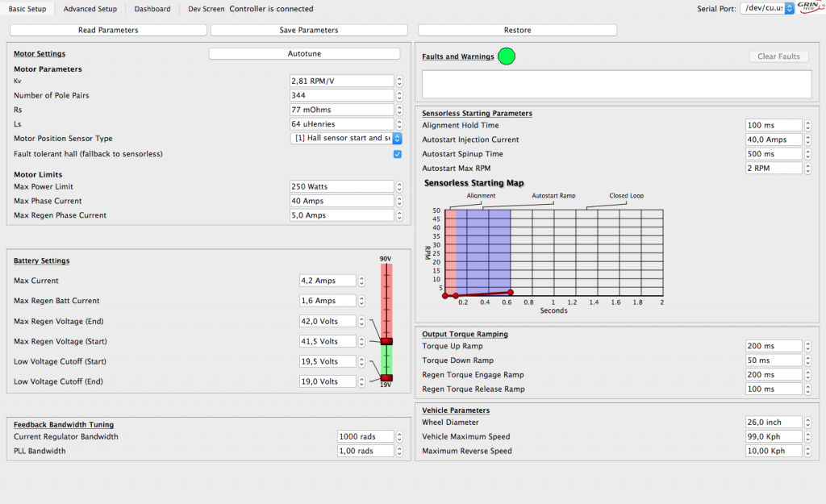The width and height of the screenshot is (826, 504).
Task: Run the motor Autotune
Action: click(x=304, y=54)
